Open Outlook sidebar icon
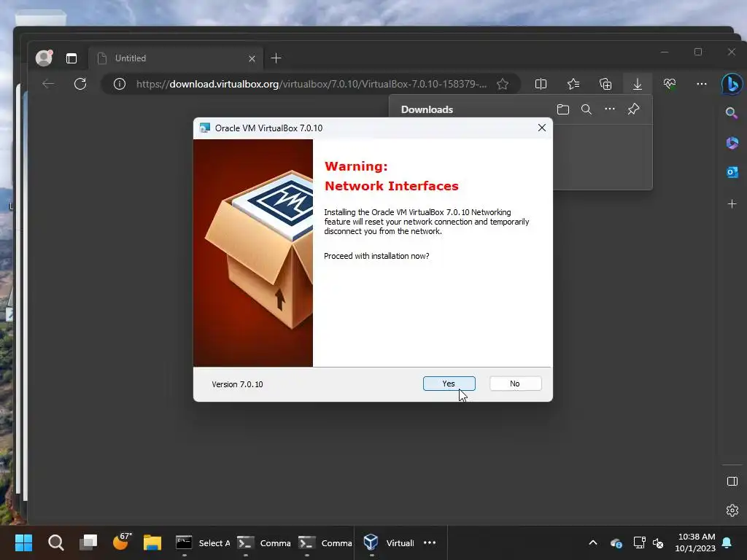Screen dimensions: 747x560 click(732, 172)
